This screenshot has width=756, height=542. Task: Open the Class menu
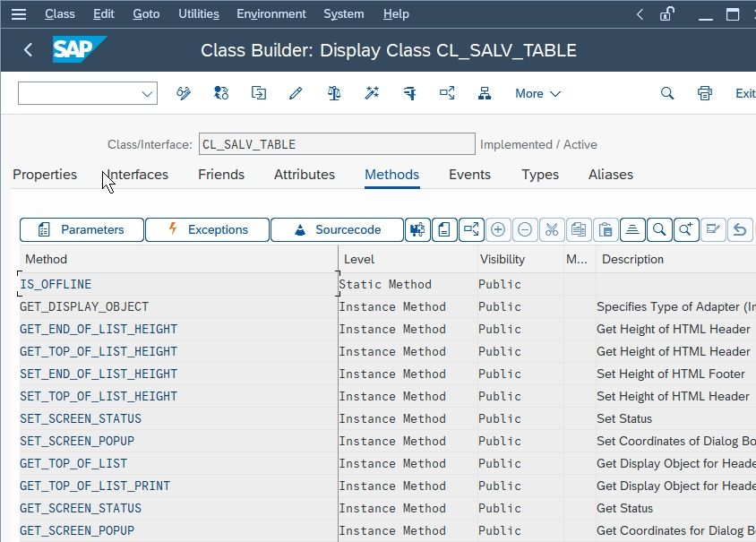click(x=60, y=14)
